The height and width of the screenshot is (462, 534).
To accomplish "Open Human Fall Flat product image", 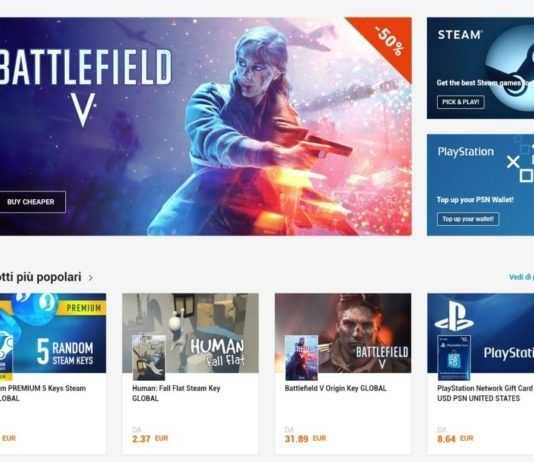I will point(190,333).
